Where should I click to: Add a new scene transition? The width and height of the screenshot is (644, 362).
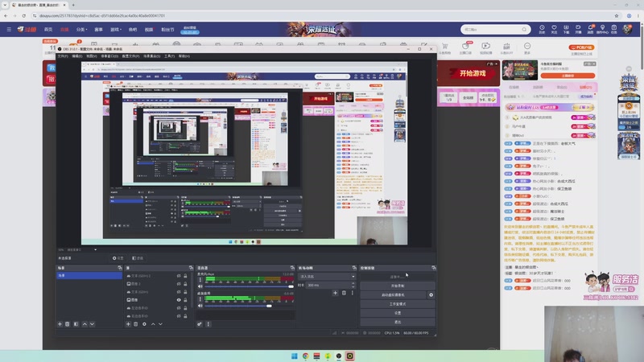pyautogui.click(x=335, y=293)
